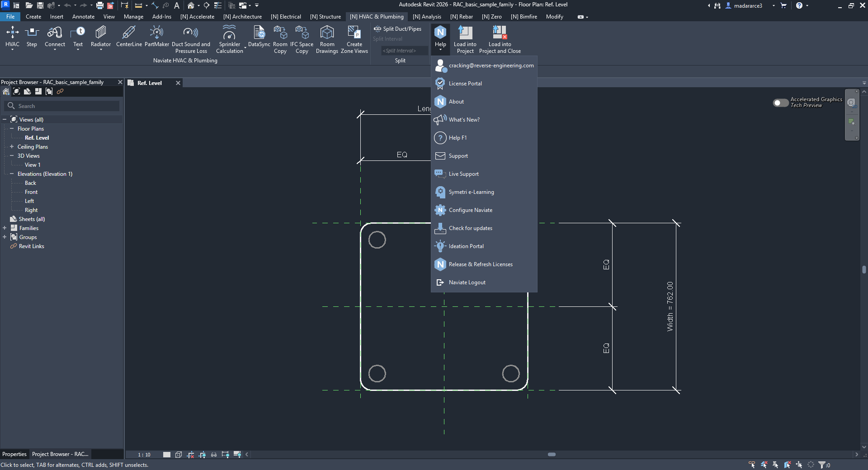Toggle Select Links in status bar

[752, 465]
